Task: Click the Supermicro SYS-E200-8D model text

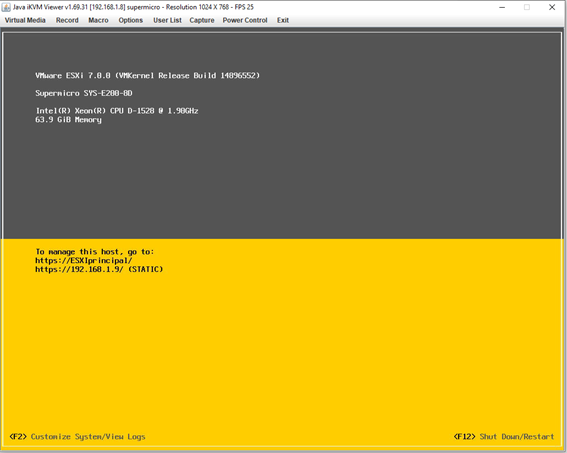Action: [84, 93]
